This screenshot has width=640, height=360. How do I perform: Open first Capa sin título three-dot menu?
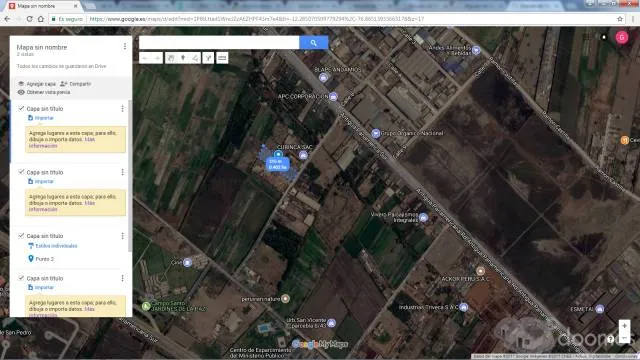coord(122,109)
